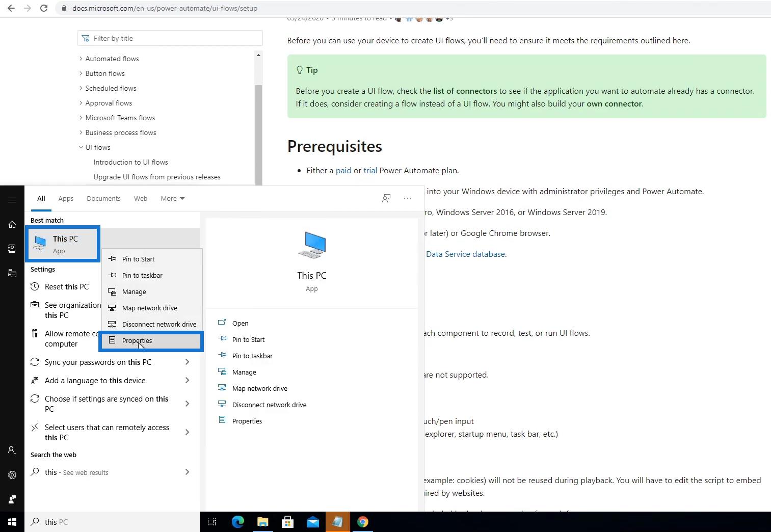Open the 'own connector' link

tap(614, 104)
